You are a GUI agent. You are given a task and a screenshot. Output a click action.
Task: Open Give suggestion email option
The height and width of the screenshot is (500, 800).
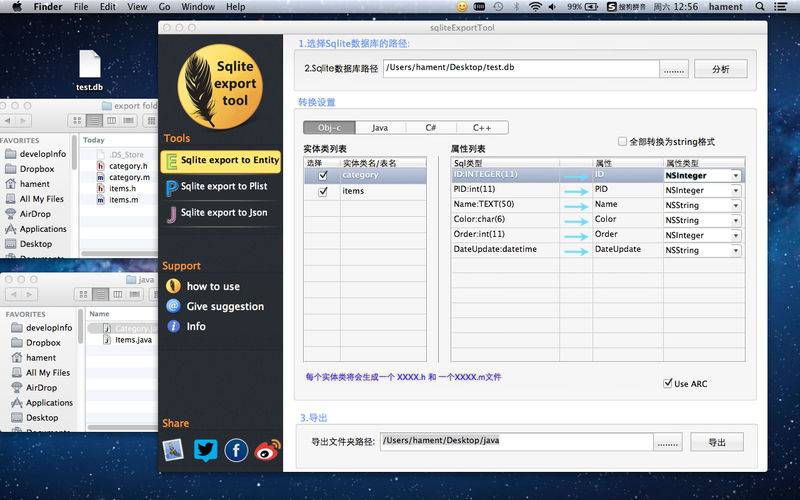(x=215, y=306)
